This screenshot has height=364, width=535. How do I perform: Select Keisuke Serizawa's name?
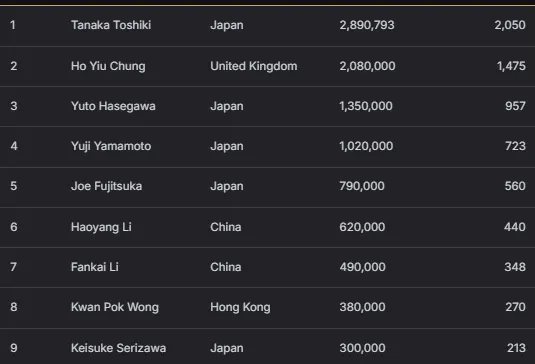[118, 348]
